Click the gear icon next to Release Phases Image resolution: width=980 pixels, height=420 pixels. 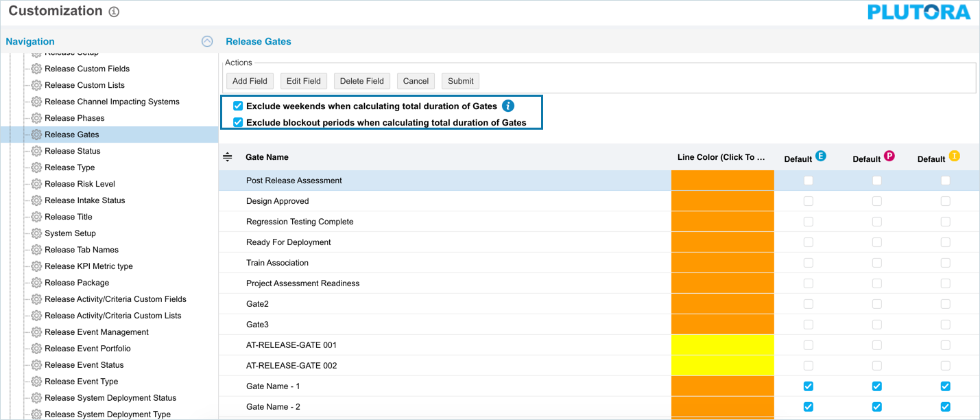[36, 118]
